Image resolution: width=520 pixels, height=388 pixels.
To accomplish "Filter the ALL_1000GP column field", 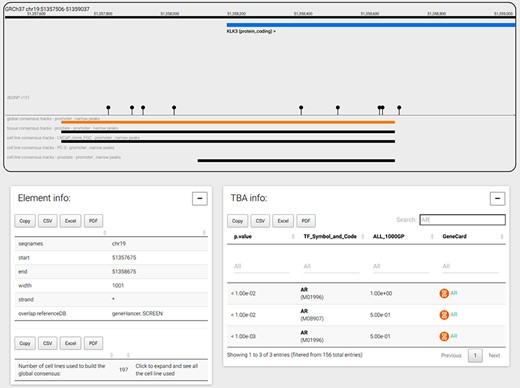I will [401, 266].
